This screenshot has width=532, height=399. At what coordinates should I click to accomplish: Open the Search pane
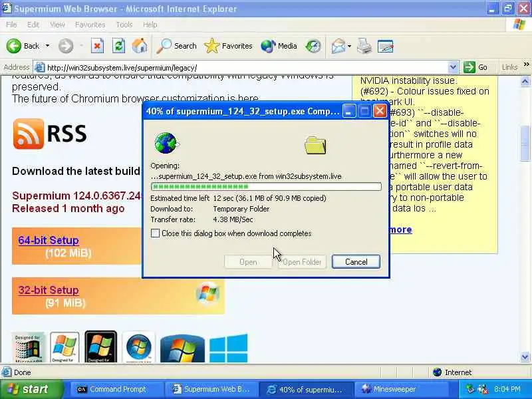(176, 46)
